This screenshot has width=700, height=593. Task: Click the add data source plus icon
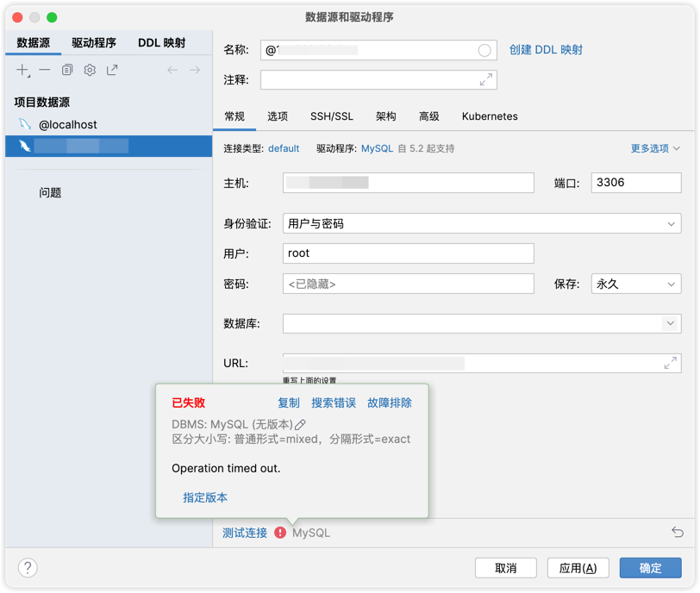pos(22,70)
